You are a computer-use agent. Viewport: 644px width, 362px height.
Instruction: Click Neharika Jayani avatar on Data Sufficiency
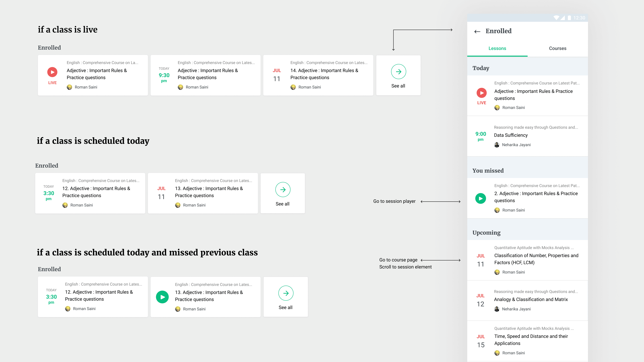[497, 145]
